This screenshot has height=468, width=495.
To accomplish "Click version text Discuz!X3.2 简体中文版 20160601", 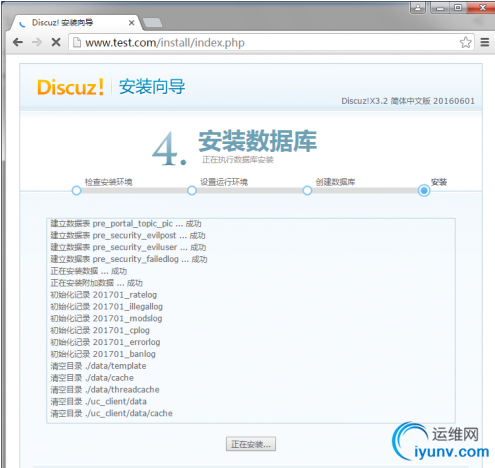I will [408, 101].
